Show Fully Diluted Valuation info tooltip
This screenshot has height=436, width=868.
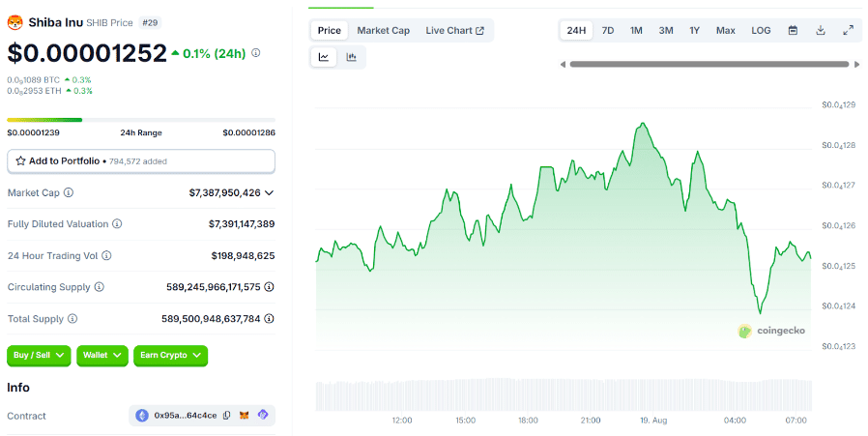pos(117,224)
